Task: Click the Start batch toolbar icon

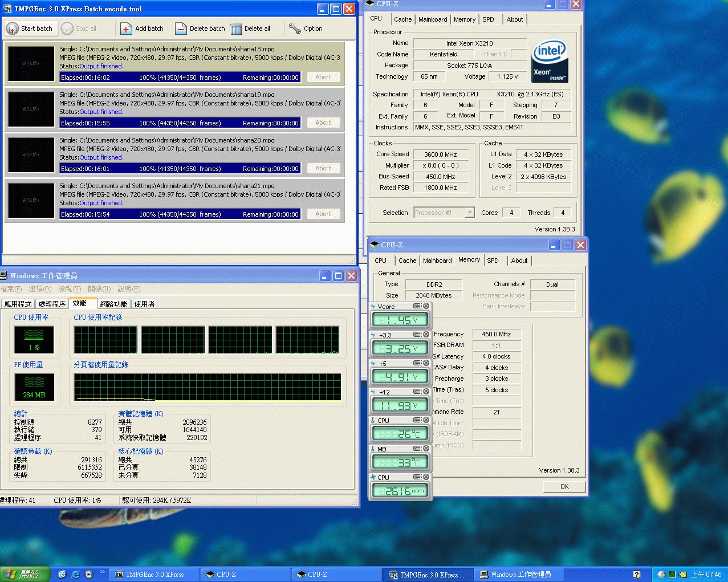Action: [13, 29]
